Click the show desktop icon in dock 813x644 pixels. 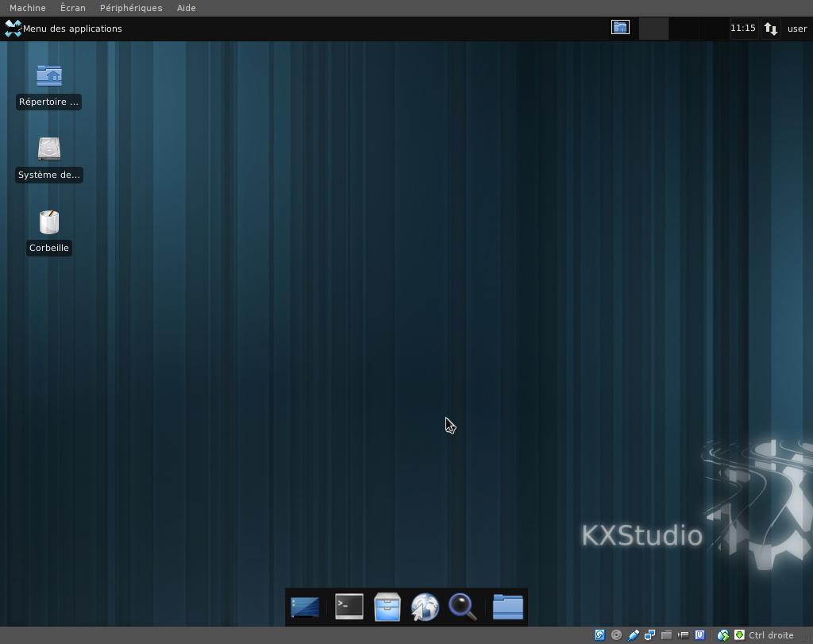(x=305, y=607)
